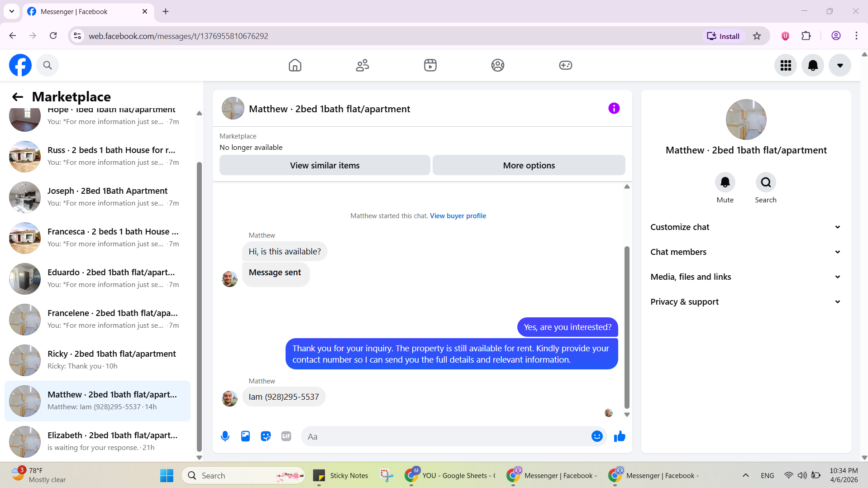This screenshot has height=488, width=868.
Task: Mute this chat using bell icon
Action: click(725, 182)
